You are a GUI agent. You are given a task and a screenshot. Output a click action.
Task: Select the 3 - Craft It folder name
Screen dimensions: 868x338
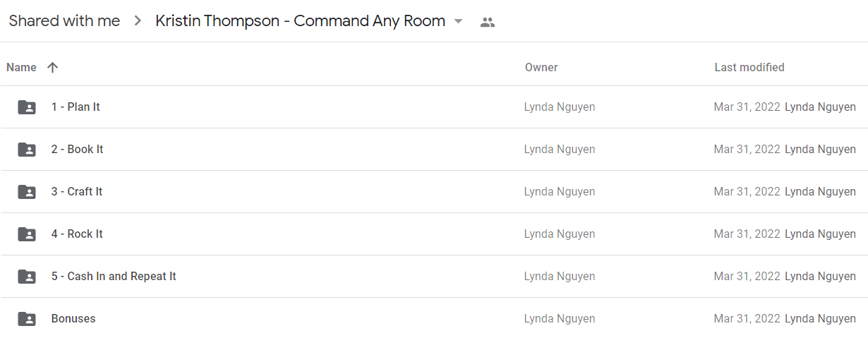pos(77,192)
